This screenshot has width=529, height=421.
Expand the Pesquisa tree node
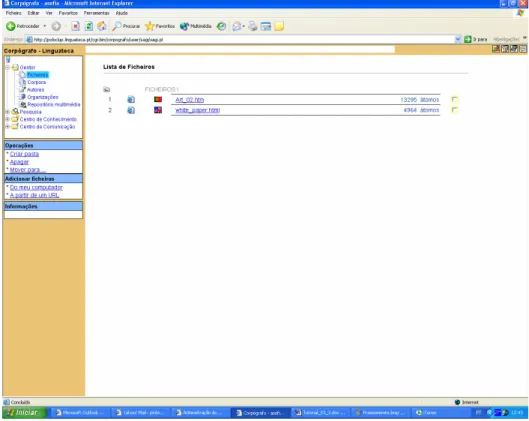(7, 112)
